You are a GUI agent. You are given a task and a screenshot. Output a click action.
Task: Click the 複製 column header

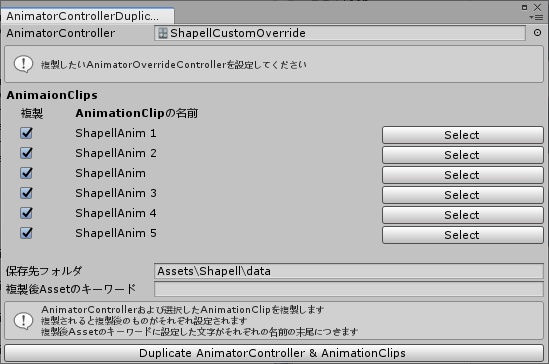(32, 113)
